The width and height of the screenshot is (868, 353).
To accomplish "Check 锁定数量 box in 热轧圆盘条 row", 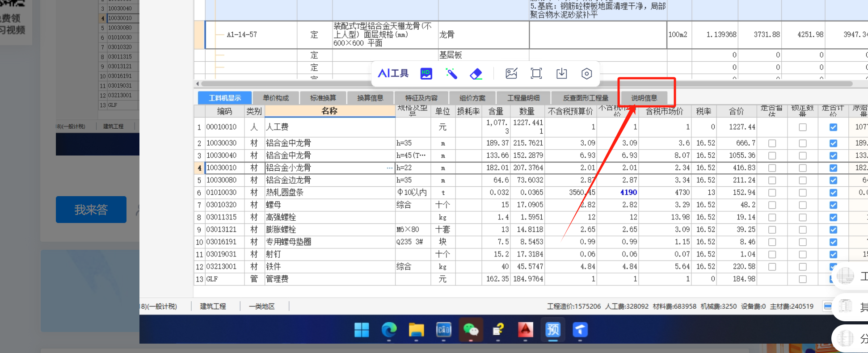I will pyautogui.click(x=803, y=193).
